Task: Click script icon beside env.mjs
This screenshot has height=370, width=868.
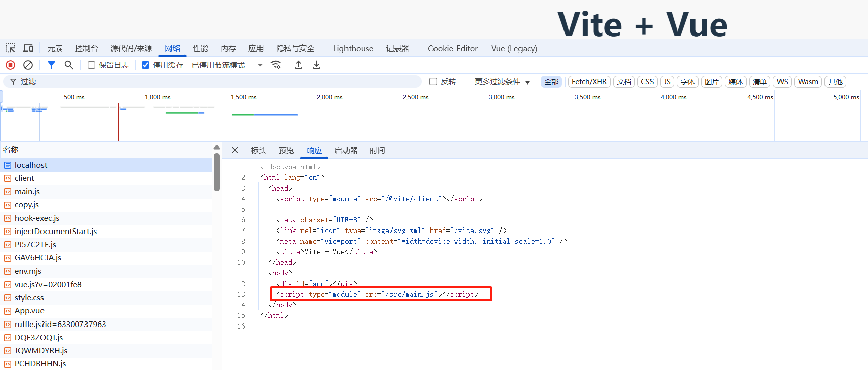Action: coord(8,271)
